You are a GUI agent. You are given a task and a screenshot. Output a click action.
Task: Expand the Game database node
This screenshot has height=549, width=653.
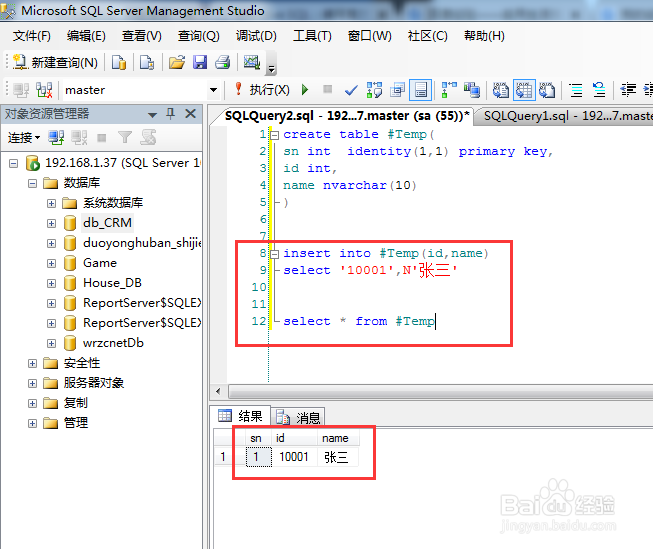pos(51,263)
